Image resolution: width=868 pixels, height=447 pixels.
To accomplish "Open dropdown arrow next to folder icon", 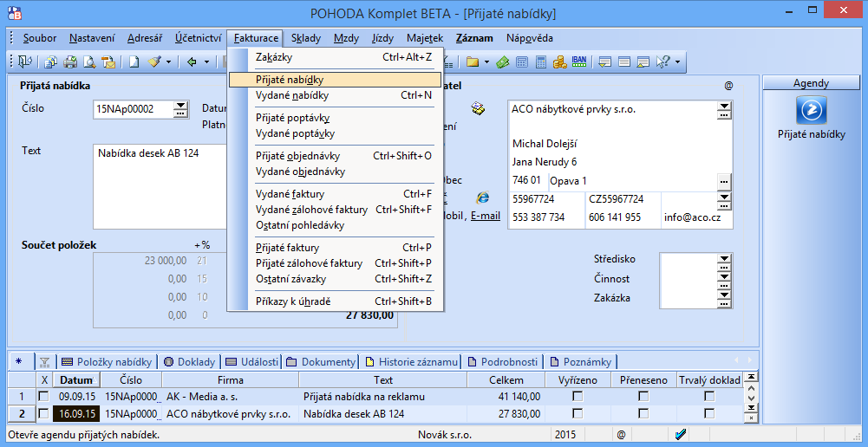I will click(486, 62).
